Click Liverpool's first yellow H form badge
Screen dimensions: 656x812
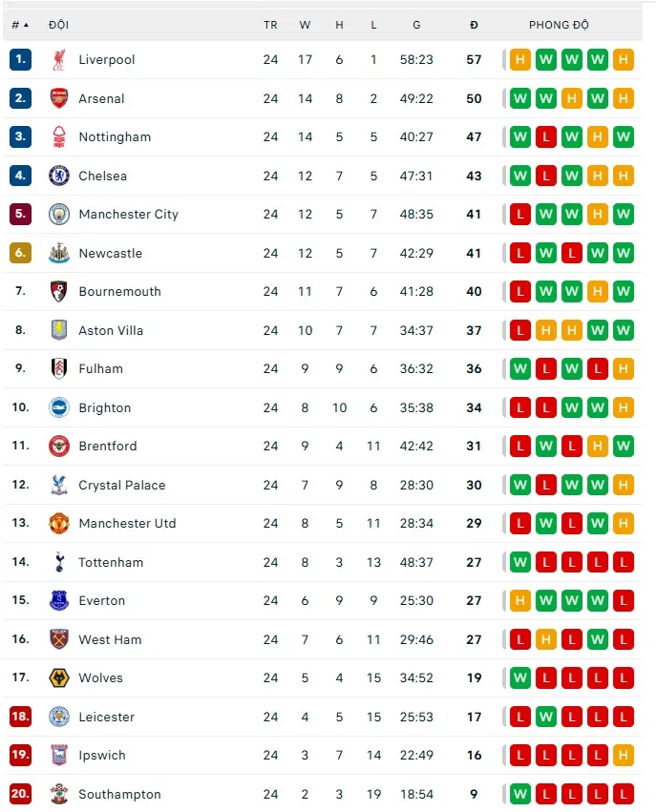(520, 60)
